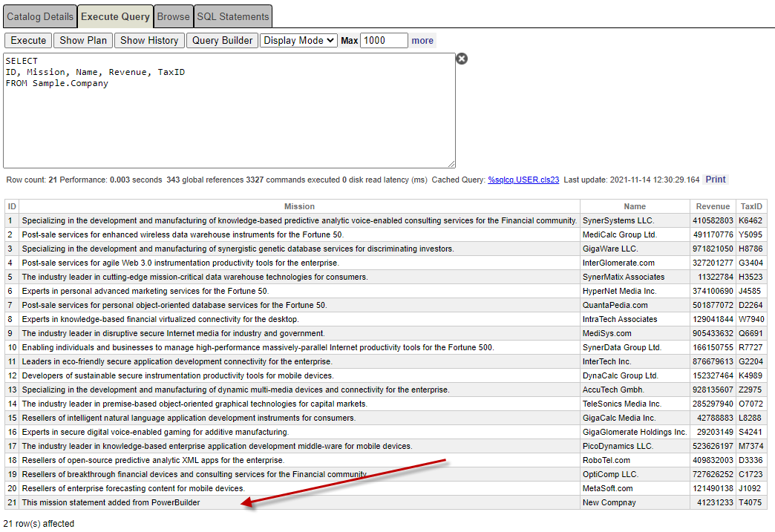The image size is (775, 532).
Task: Open the Query Builder
Action: pos(222,41)
